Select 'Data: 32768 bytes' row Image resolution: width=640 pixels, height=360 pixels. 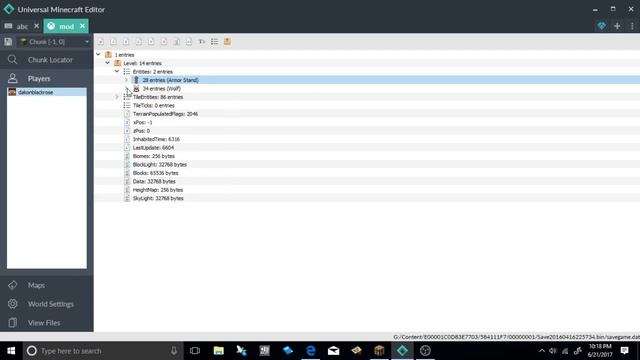tap(367, 181)
